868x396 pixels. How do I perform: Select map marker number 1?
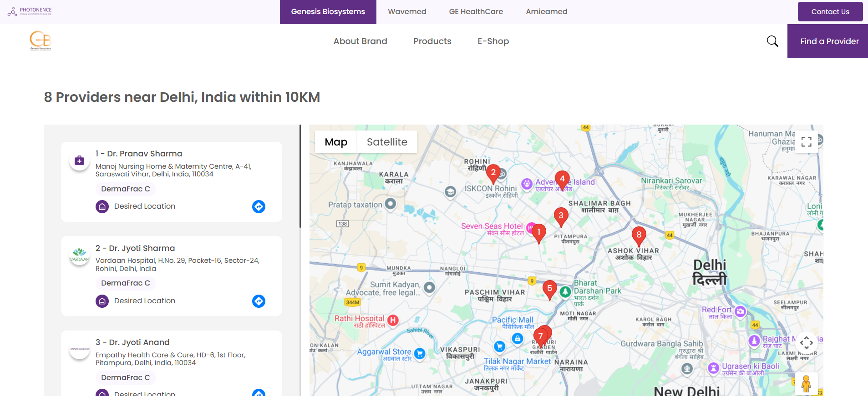point(539,234)
